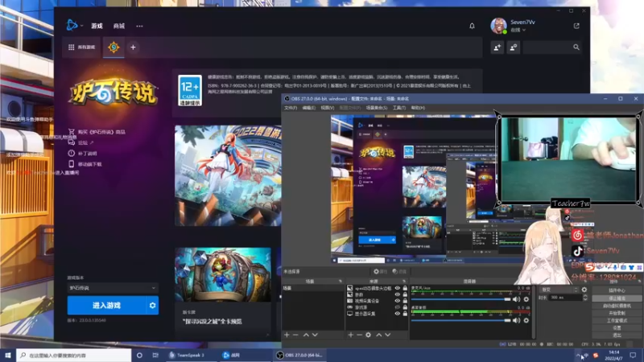644x362 pixels.
Task: Move the selected source down
Action: click(388, 335)
